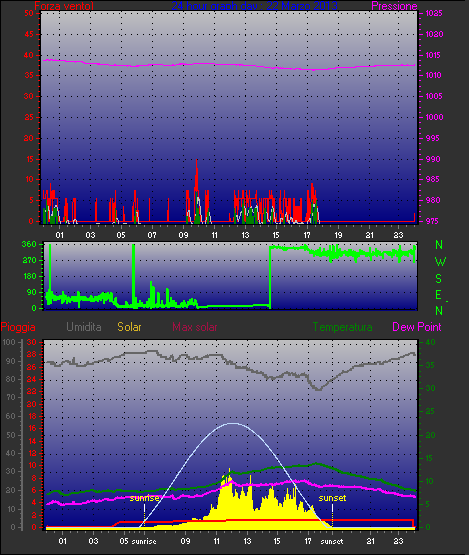Click hour 13 label under wind chart
Viewport: 469px width, 555px height.
coord(245,235)
